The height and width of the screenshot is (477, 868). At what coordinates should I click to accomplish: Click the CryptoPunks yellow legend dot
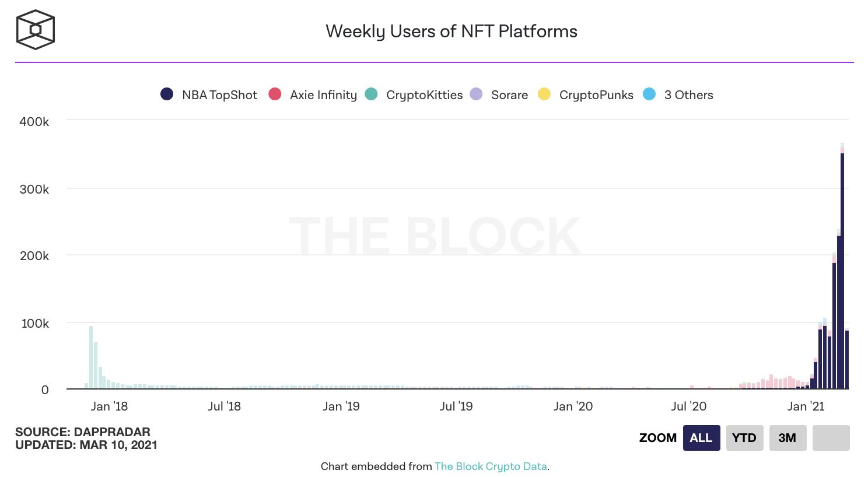pos(544,94)
